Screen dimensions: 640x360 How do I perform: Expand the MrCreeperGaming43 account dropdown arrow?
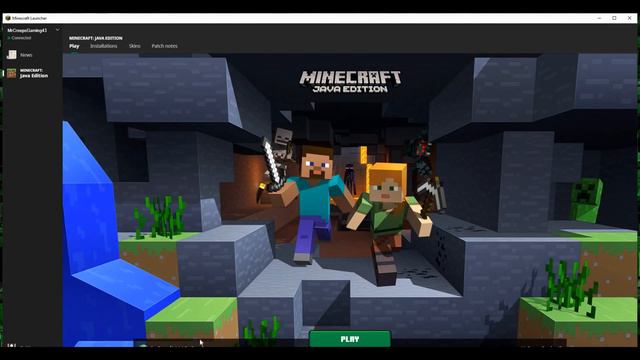58,30
